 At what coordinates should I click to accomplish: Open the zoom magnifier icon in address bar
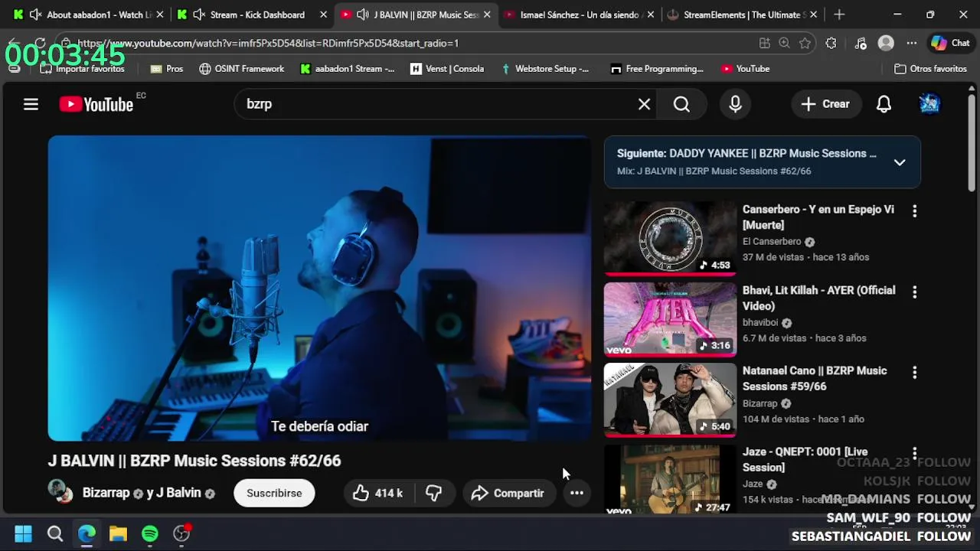[784, 44]
